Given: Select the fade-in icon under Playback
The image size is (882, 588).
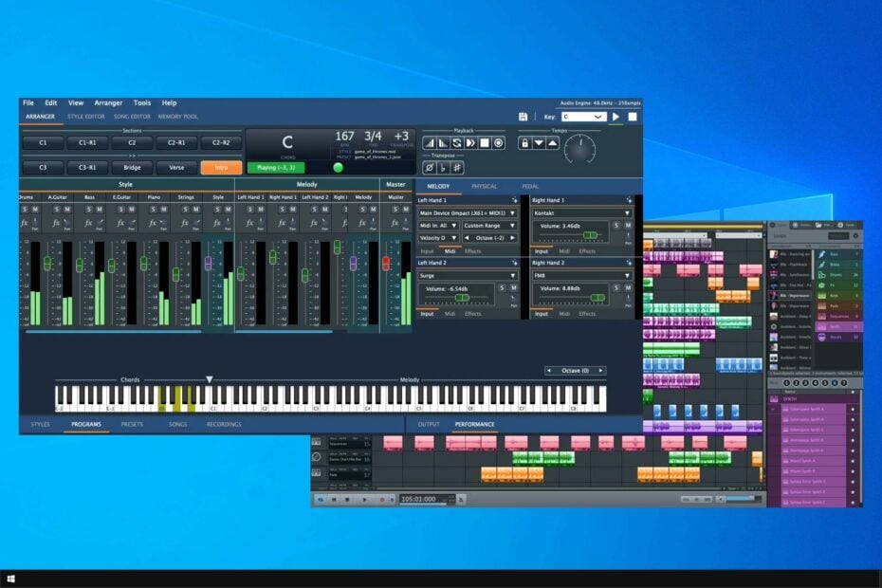Looking at the screenshot, I should click(x=429, y=142).
